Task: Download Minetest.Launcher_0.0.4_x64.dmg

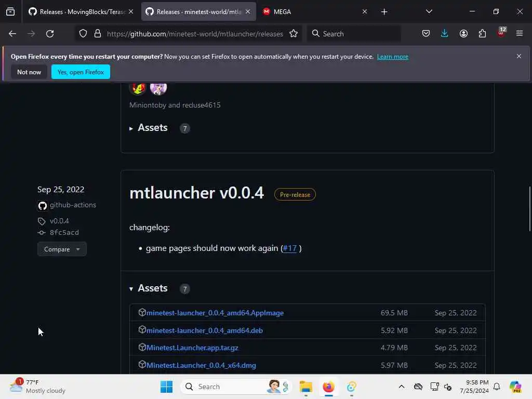Action: click(x=201, y=365)
